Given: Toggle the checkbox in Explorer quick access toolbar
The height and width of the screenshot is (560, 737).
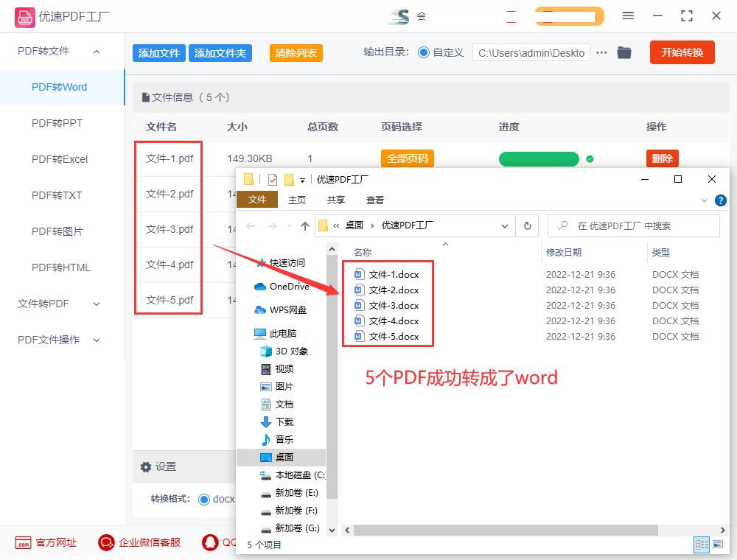Looking at the screenshot, I should pos(273,178).
